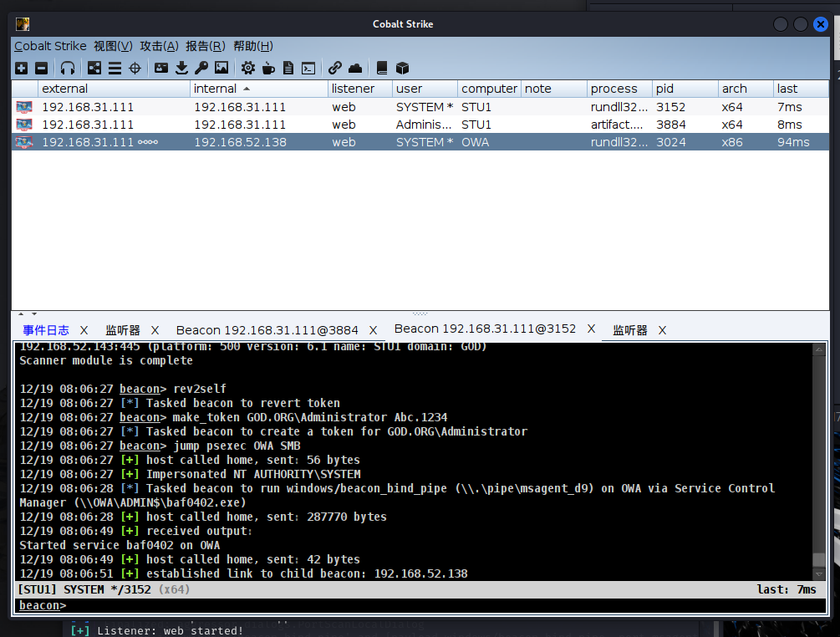Screen dimensions: 840x637
Task: Open keystrokes via the key icon
Action: point(201,68)
